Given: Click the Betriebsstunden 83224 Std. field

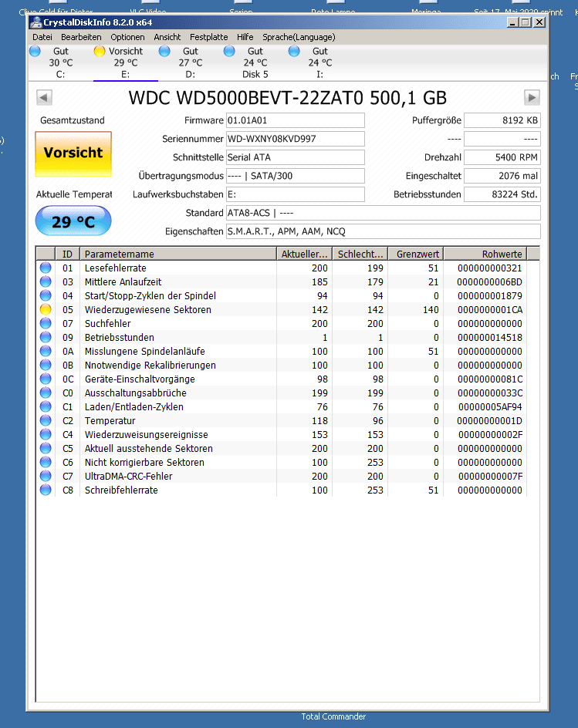Looking at the screenshot, I should [502, 194].
